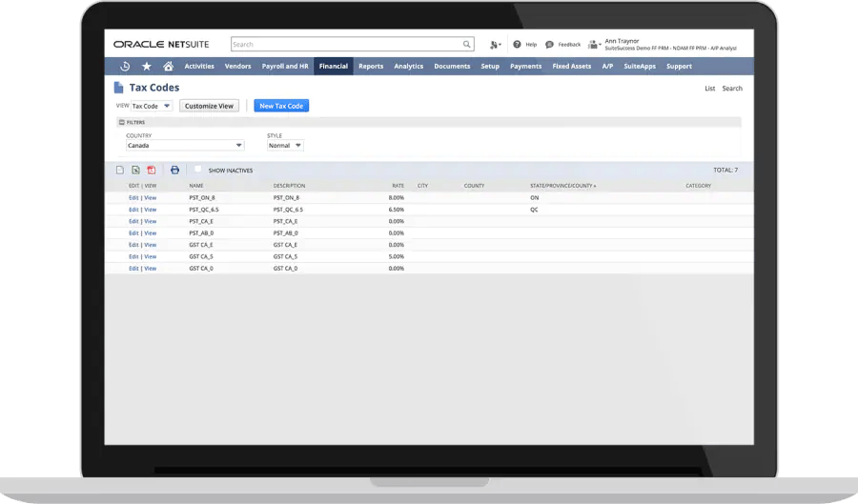Image resolution: width=858 pixels, height=504 pixels.
Task: Open the Reports menu
Action: 371,66
